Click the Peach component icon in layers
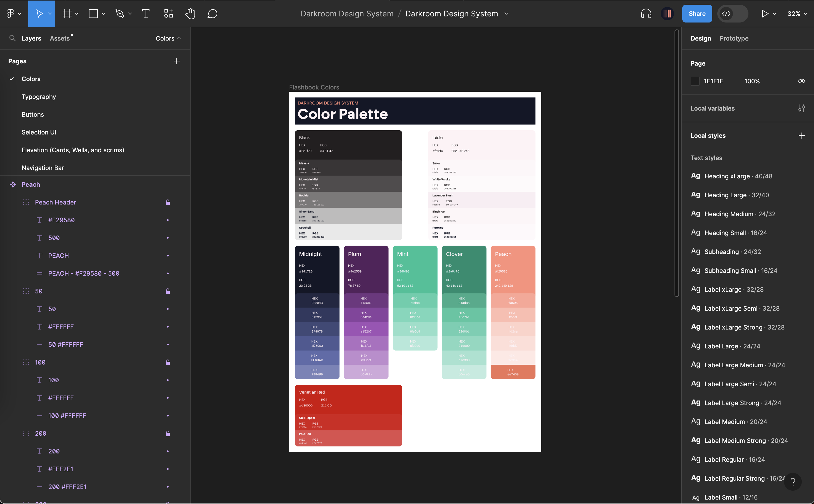The height and width of the screenshot is (504, 814). tap(13, 184)
